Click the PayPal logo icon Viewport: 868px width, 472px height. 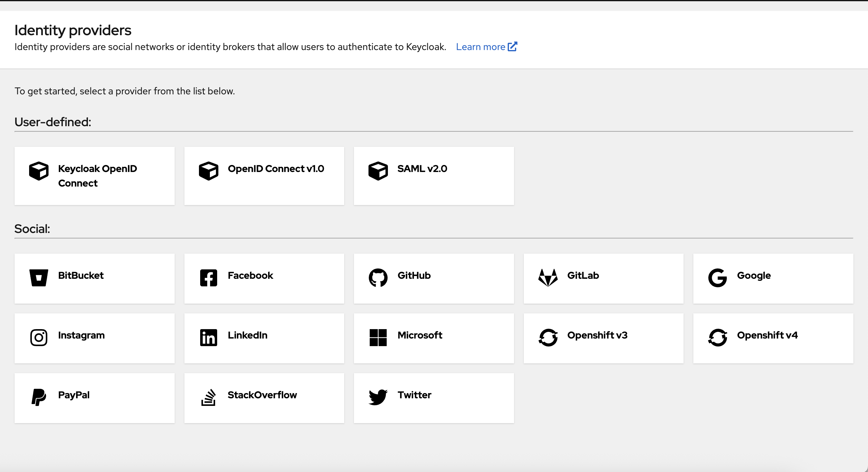pyautogui.click(x=39, y=397)
